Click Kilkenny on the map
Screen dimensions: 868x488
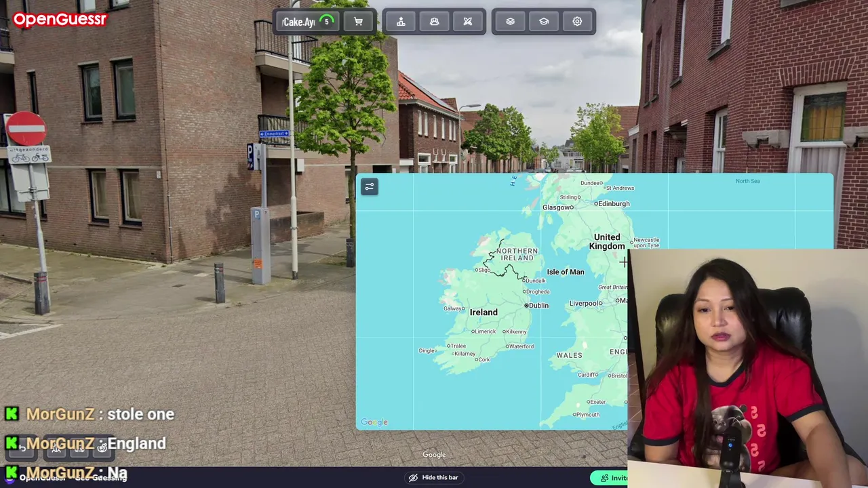515,331
